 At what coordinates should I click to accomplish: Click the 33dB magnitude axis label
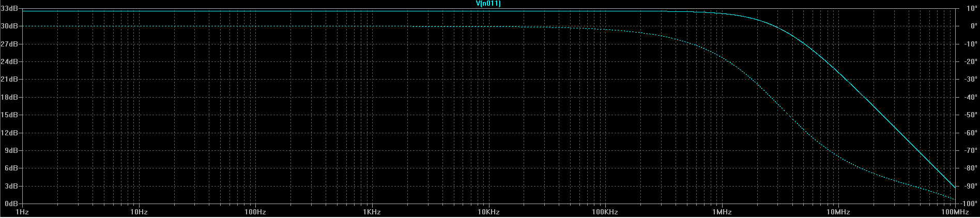pos(9,9)
